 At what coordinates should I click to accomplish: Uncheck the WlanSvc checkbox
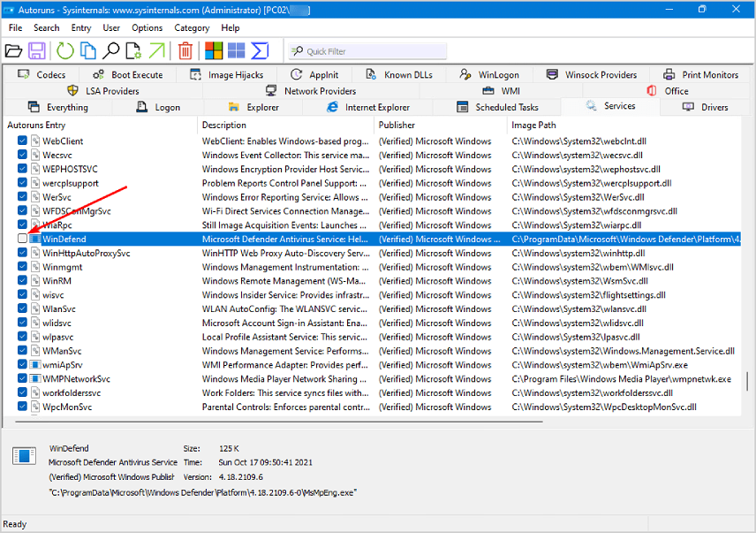pos(22,308)
